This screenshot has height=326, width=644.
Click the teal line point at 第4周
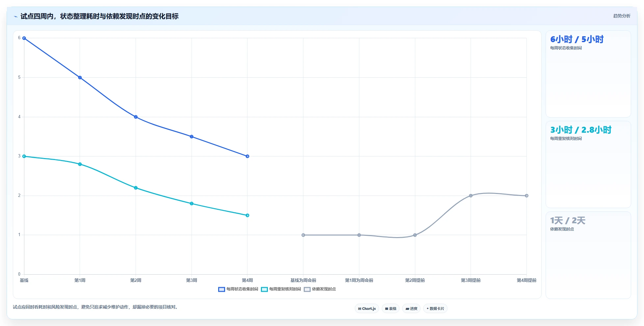point(247,215)
